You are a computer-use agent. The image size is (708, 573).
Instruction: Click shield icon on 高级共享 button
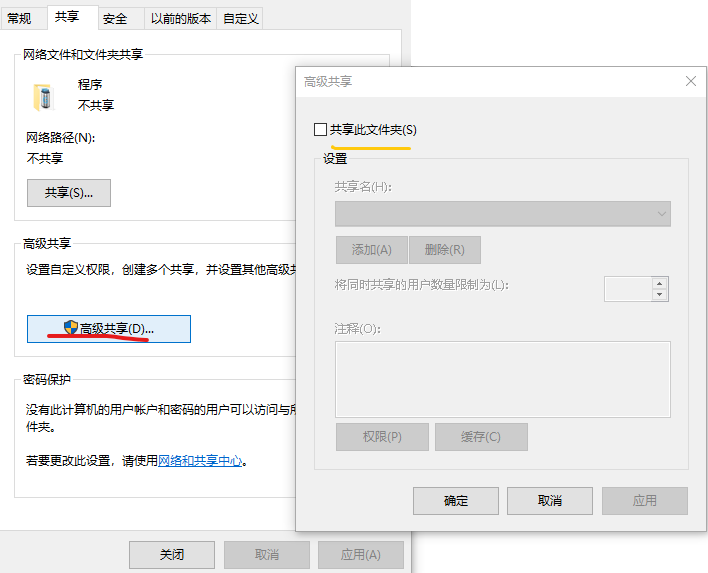71,328
